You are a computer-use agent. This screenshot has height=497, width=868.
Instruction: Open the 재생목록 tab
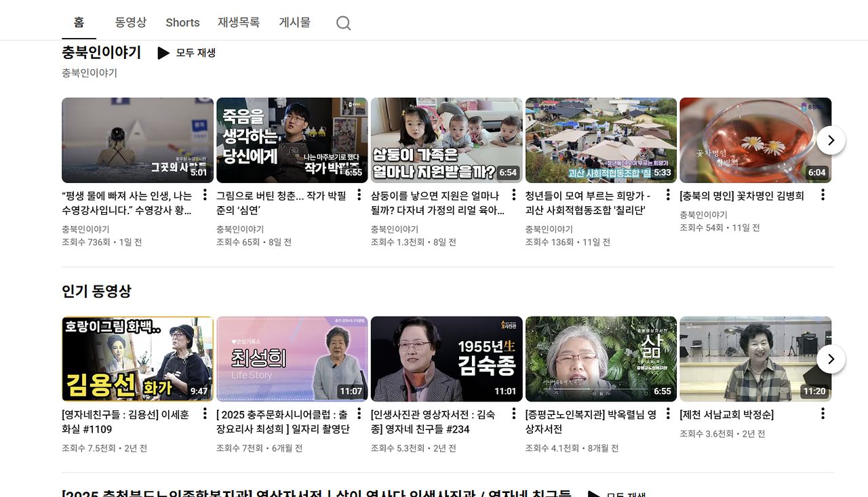click(239, 22)
